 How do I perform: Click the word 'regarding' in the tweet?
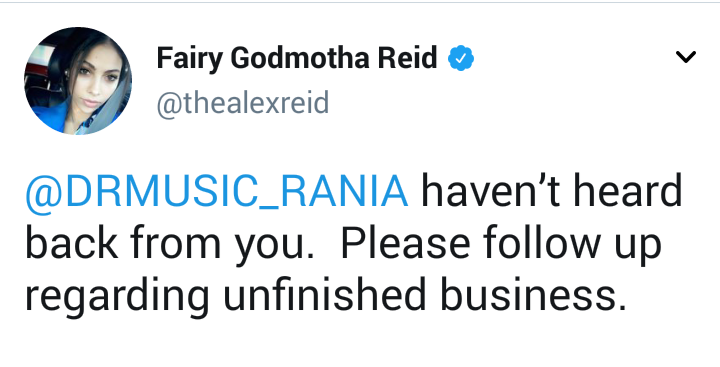point(118,297)
